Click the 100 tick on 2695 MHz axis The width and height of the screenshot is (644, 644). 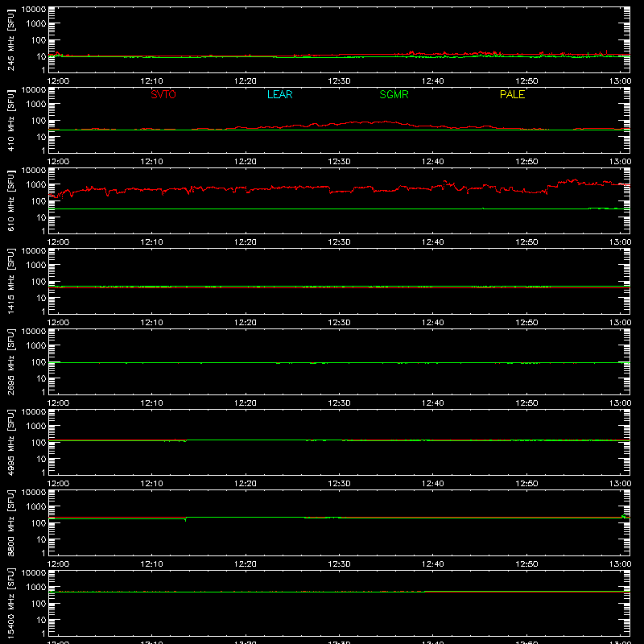[39, 362]
